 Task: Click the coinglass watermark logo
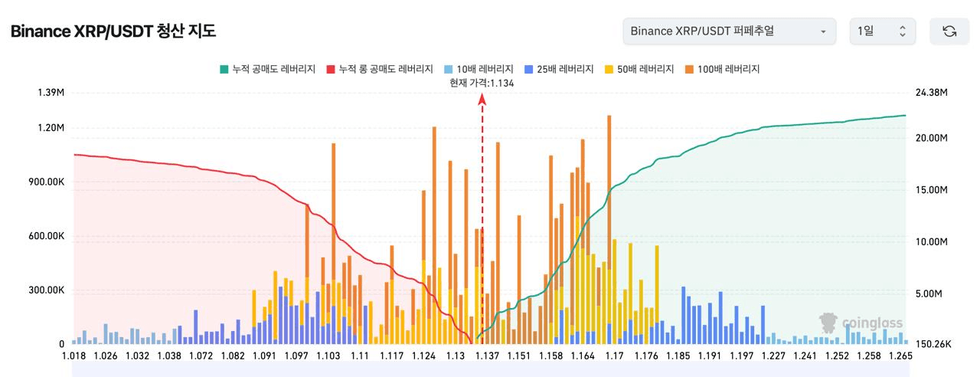tap(861, 323)
